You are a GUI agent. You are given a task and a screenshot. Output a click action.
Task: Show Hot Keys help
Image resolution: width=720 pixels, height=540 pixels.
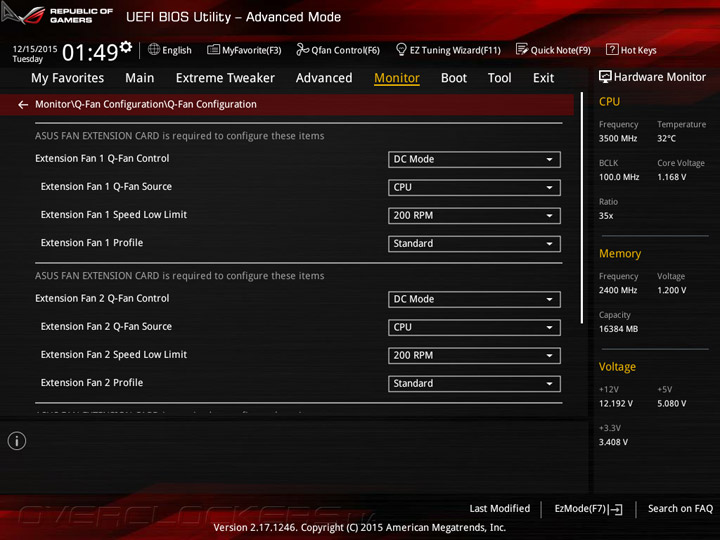click(631, 50)
